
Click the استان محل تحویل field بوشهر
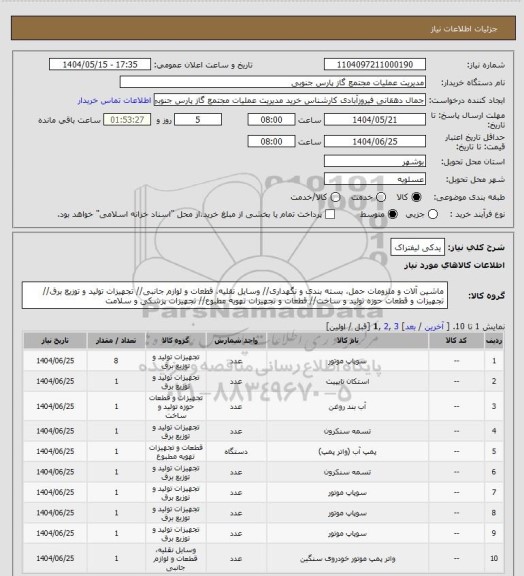pyautogui.click(x=375, y=161)
